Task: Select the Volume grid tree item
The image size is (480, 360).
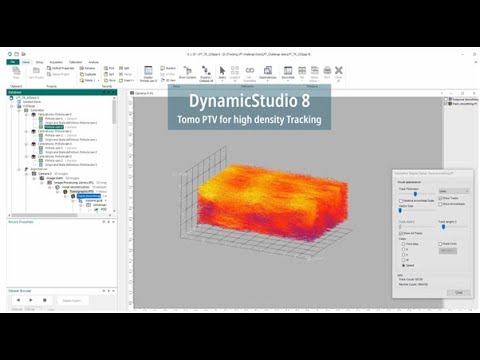Action: click(94, 201)
